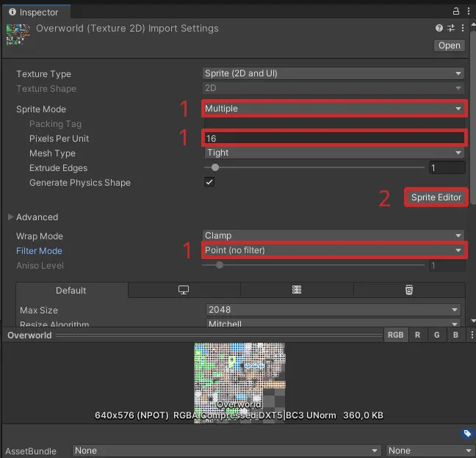
Task: Open the component context menu beside presets
Action: (462, 28)
